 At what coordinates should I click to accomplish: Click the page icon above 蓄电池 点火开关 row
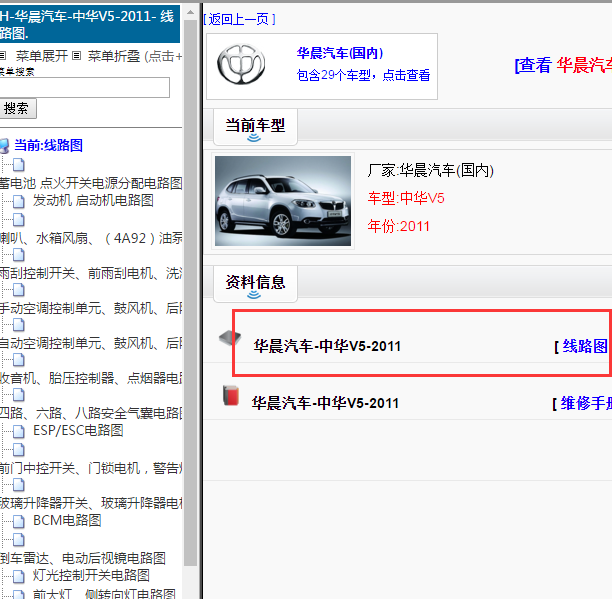[18, 165]
